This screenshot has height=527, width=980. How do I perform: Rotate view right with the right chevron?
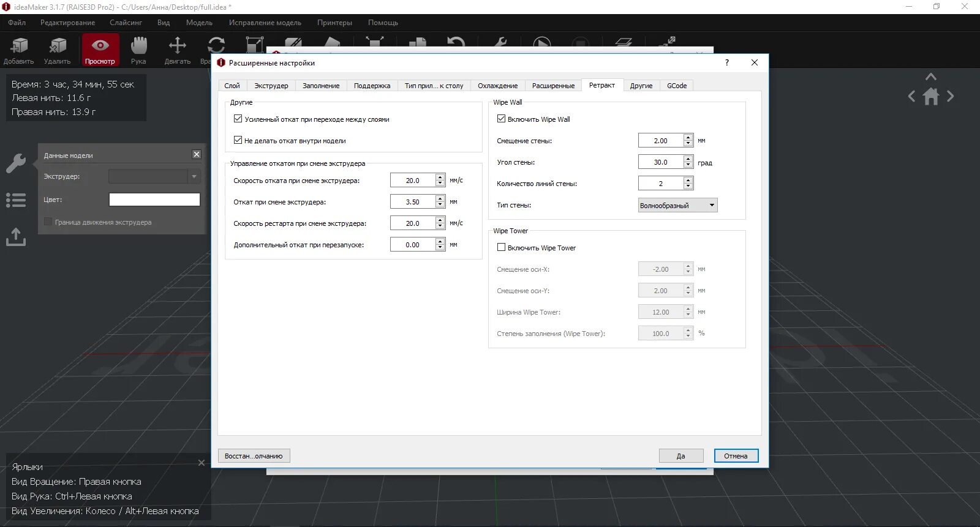[950, 96]
